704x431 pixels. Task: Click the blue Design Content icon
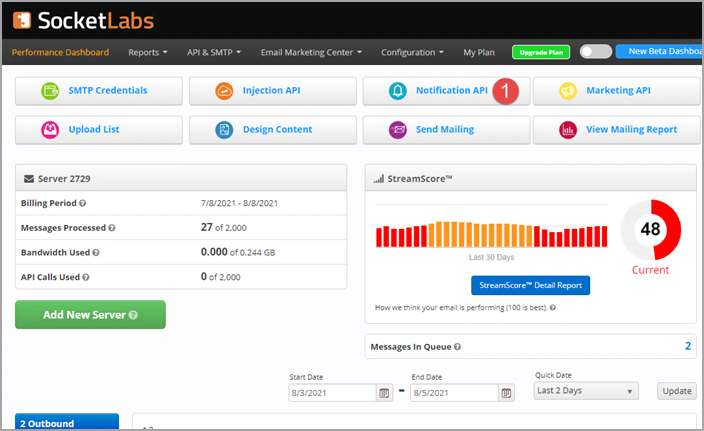click(224, 130)
